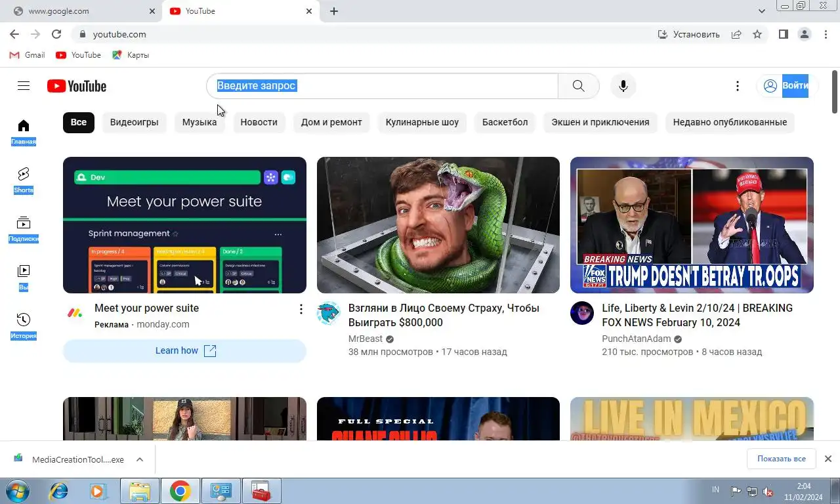The width and height of the screenshot is (840, 504).
Task: Click the monday.com advertiser logo
Action: (x=75, y=313)
